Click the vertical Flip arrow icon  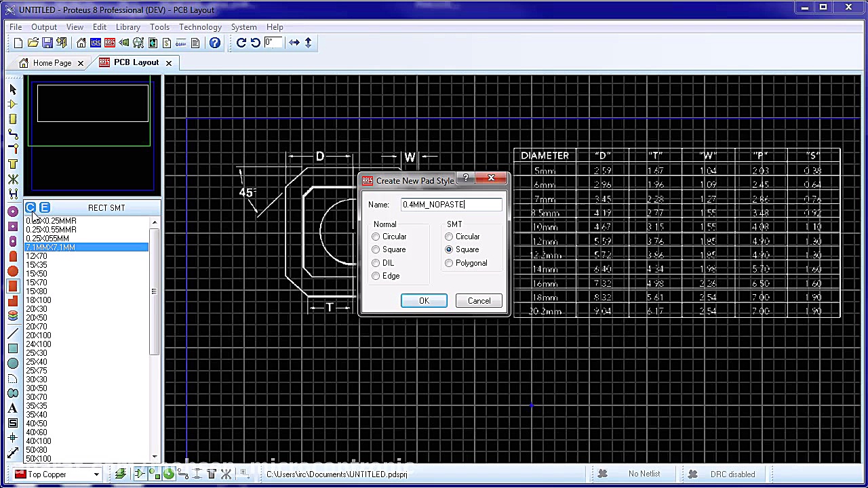(x=308, y=43)
